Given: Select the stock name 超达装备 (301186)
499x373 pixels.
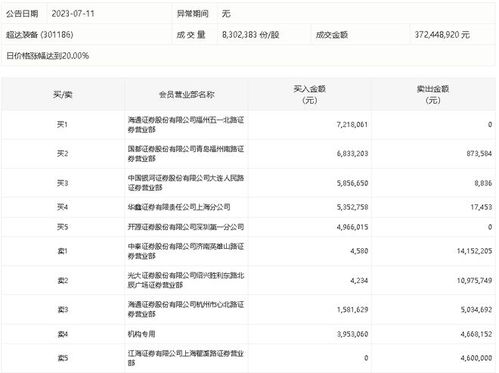Looking at the screenshot, I should [x=39, y=35].
